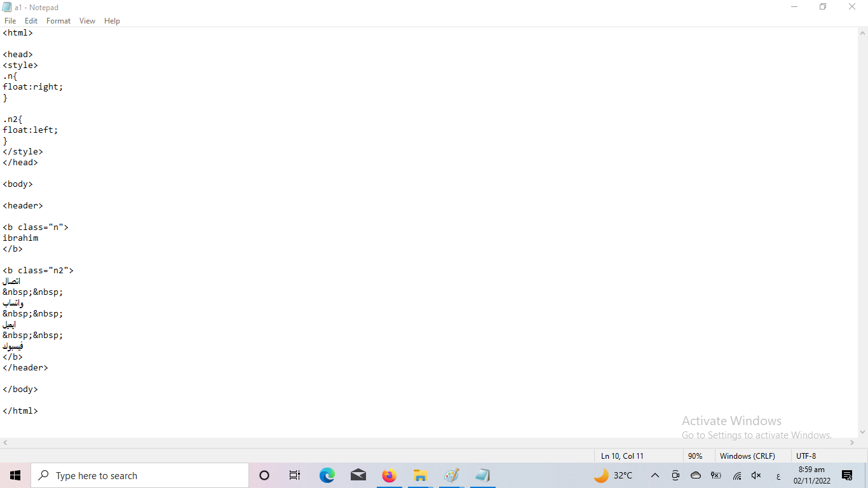Open the Mail app in taskbar

tap(358, 475)
